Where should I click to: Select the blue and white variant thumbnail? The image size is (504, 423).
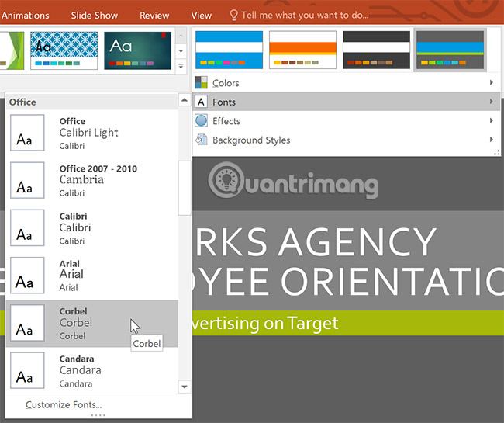(229, 50)
